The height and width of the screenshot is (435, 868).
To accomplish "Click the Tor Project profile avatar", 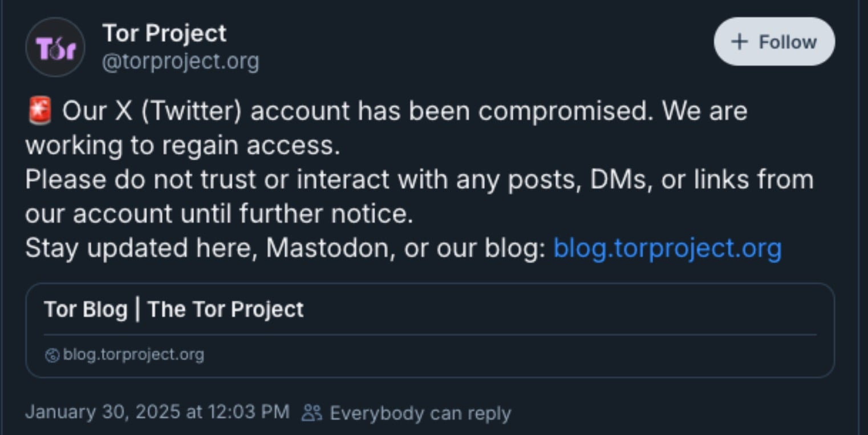I will 55,47.
